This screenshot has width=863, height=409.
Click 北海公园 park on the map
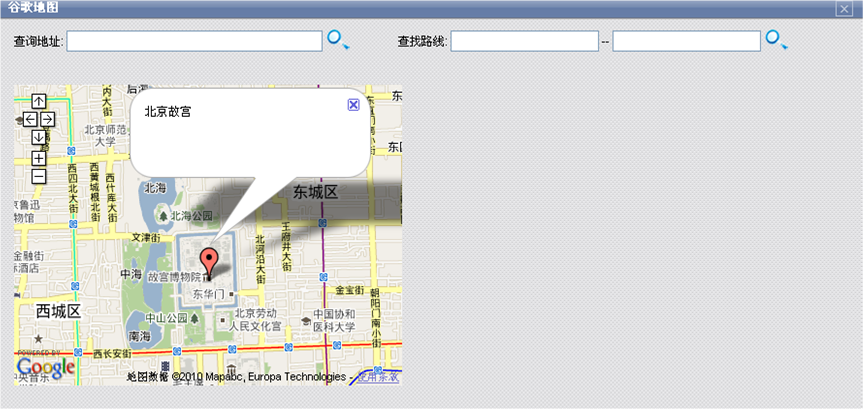pos(186,215)
